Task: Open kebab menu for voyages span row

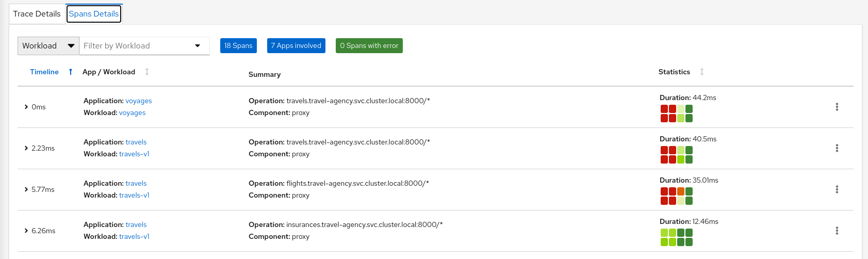Action: (x=837, y=107)
